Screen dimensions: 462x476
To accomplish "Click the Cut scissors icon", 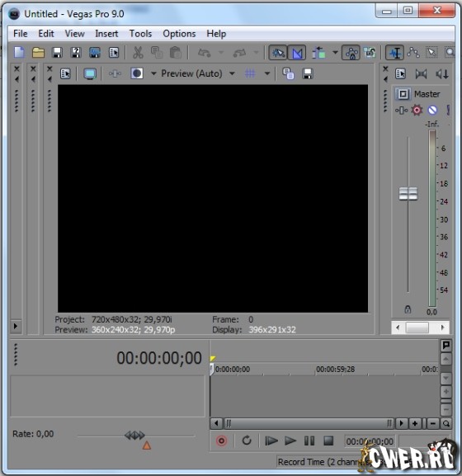I will pyautogui.click(x=138, y=53).
